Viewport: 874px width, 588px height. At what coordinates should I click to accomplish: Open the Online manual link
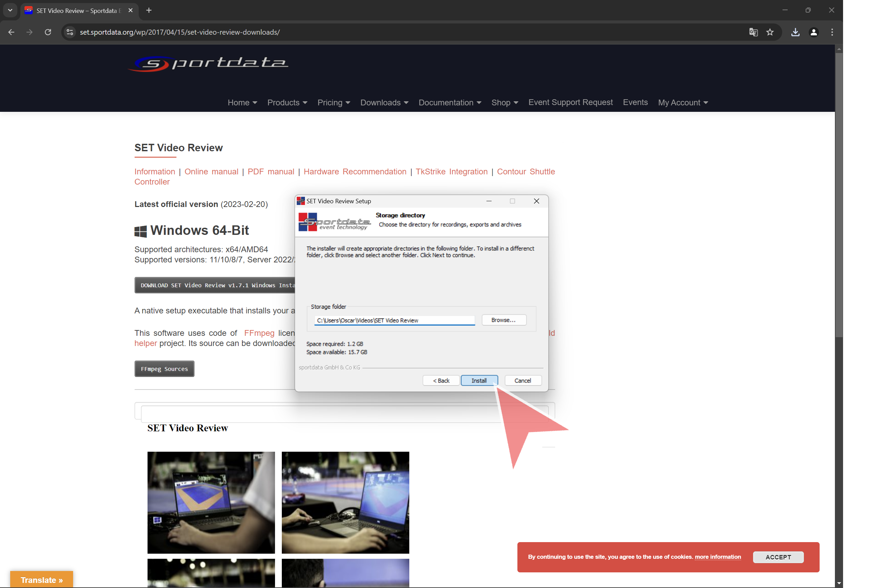tap(211, 171)
